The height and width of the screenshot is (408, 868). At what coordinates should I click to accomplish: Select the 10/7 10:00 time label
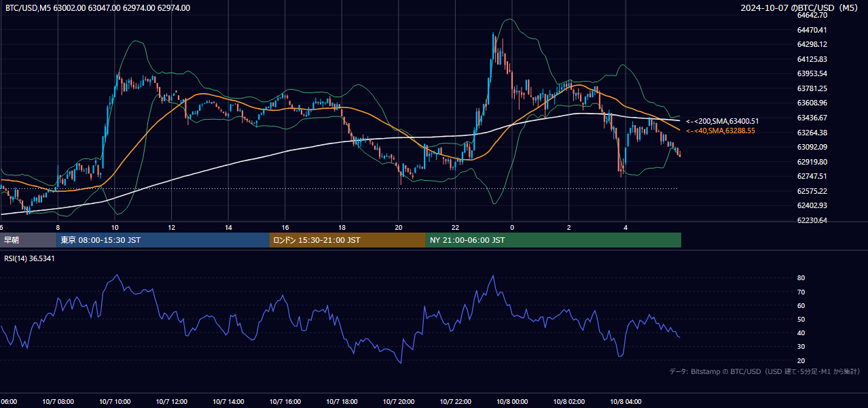tap(115, 402)
